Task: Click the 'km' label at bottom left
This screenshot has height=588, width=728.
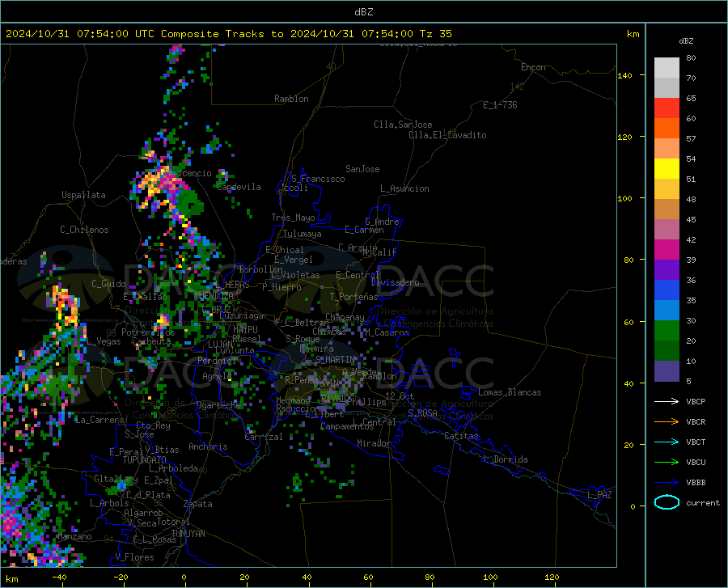Action: (x=11, y=579)
